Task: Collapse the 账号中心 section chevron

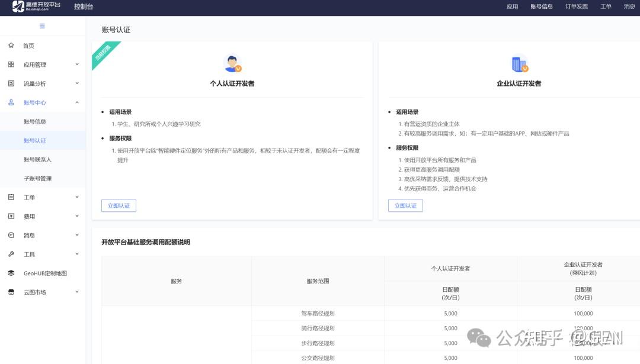Action: pyautogui.click(x=76, y=102)
